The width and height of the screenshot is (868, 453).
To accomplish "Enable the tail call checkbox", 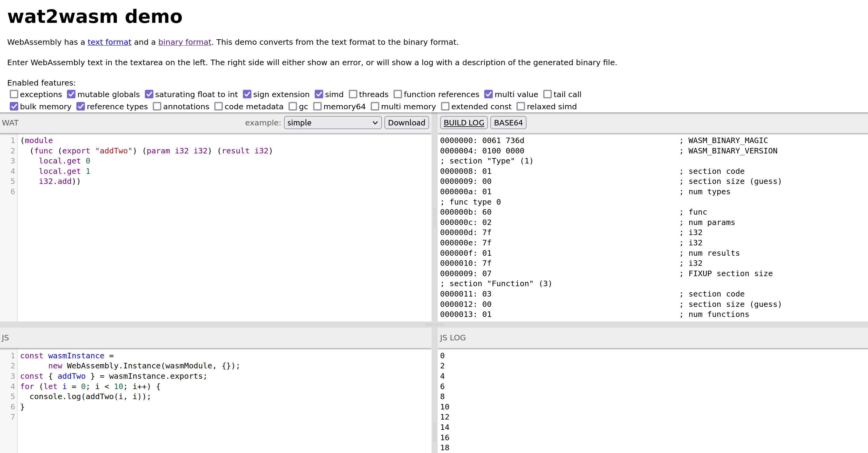I will tap(547, 94).
